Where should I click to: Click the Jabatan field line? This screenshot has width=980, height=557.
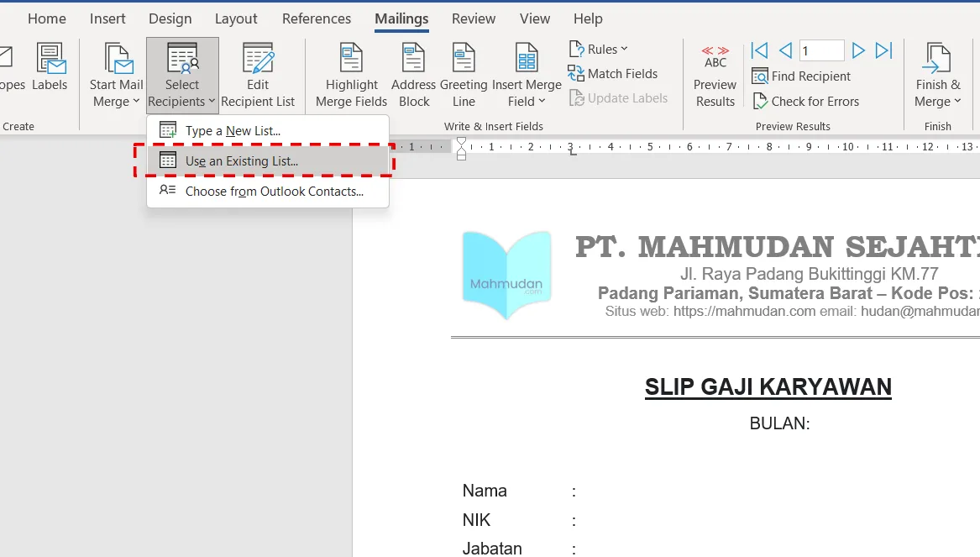(x=519, y=549)
